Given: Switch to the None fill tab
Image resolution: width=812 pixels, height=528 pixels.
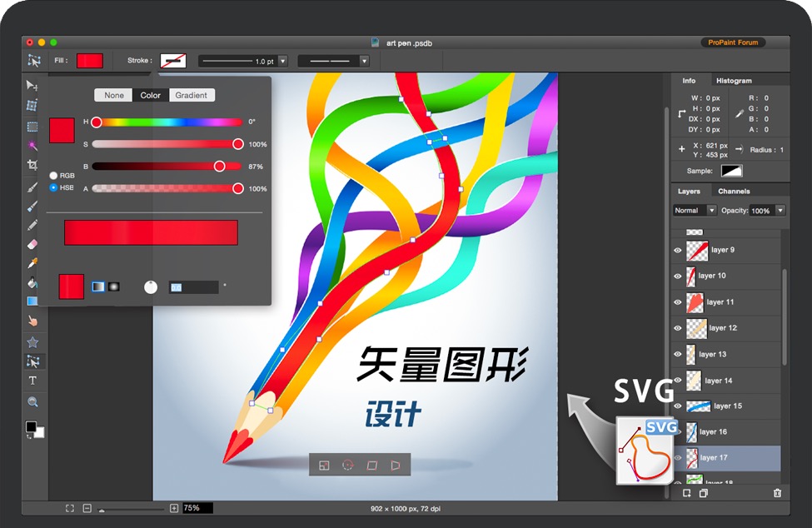Looking at the screenshot, I should click(114, 95).
